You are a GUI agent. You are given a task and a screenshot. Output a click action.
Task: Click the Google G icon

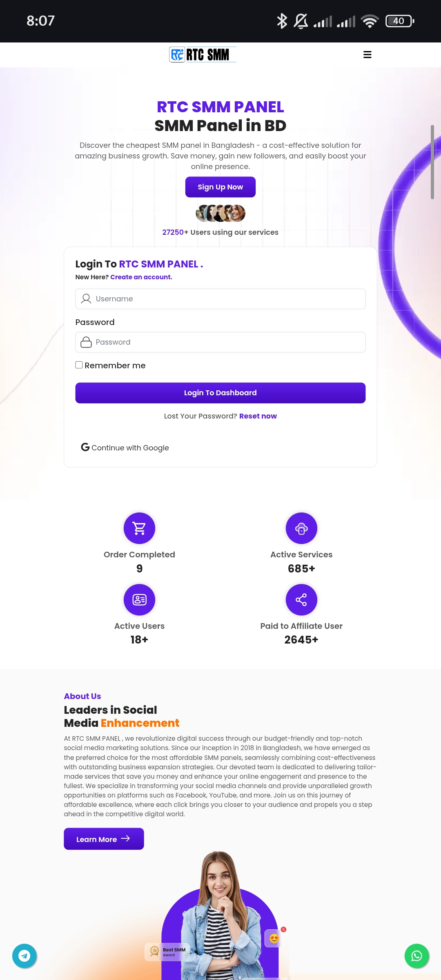pos(85,447)
